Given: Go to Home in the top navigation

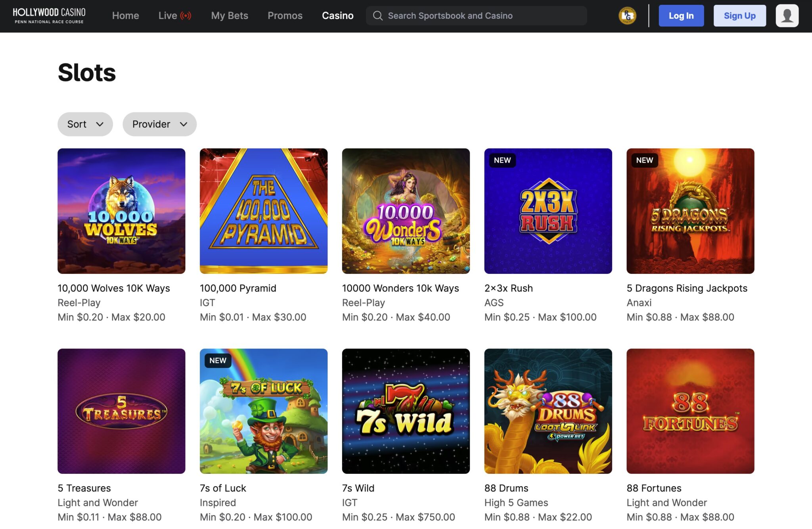Looking at the screenshot, I should pos(125,15).
